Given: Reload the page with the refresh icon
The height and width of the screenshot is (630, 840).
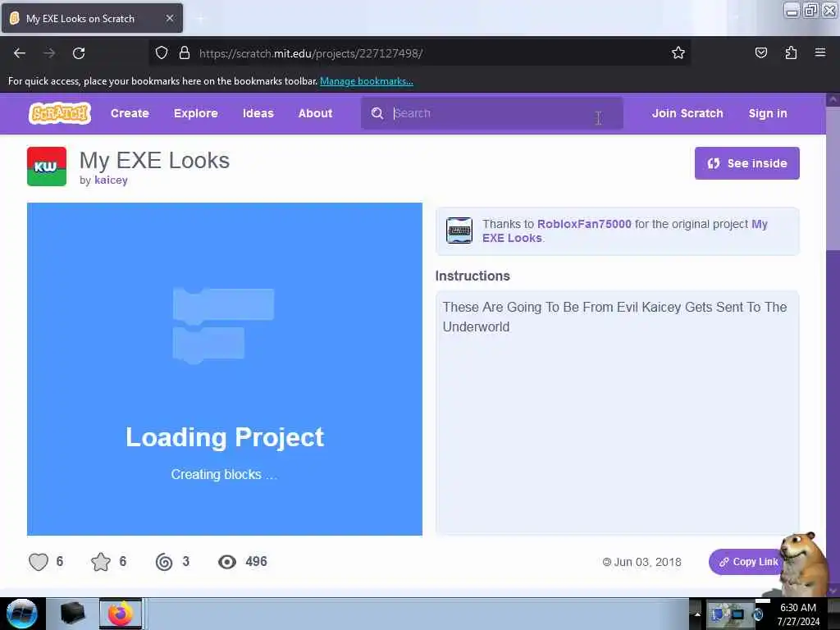Looking at the screenshot, I should pyautogui.click(x=79, y=53).
